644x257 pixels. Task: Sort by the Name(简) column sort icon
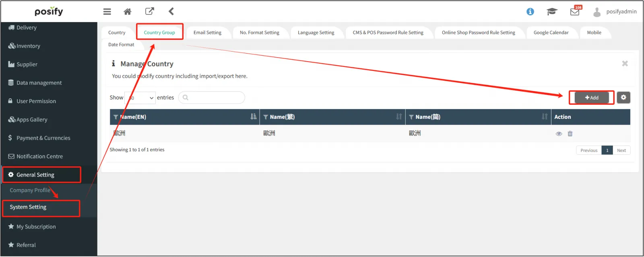tap(545, 117)
